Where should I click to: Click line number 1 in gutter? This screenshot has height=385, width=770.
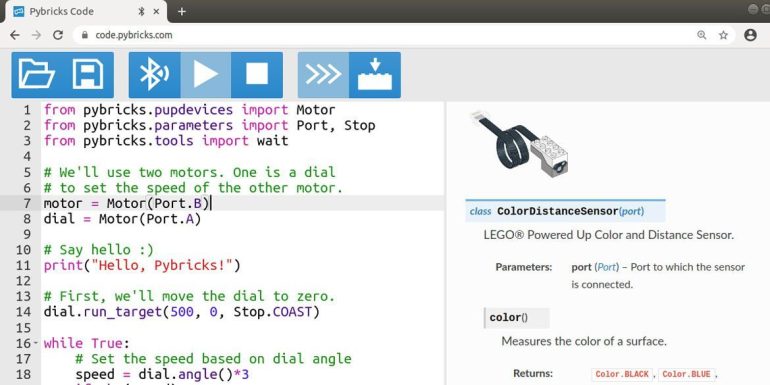[x=27, y=110]
